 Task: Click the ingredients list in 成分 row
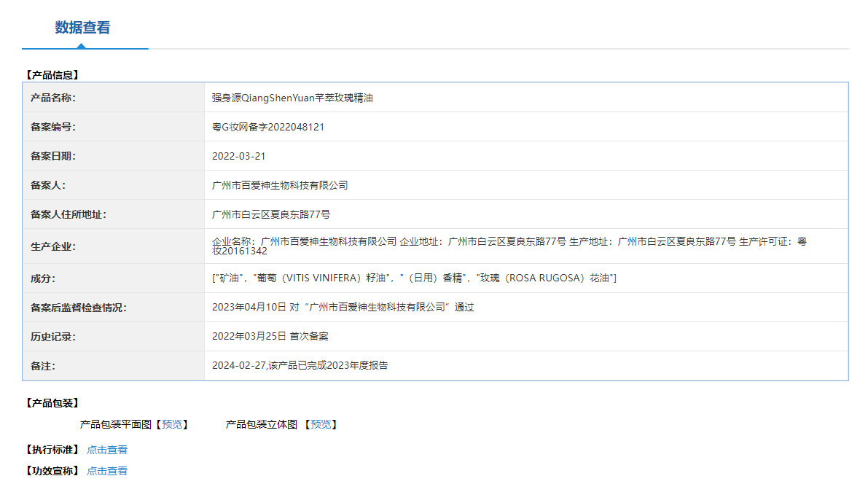point(414,278)
